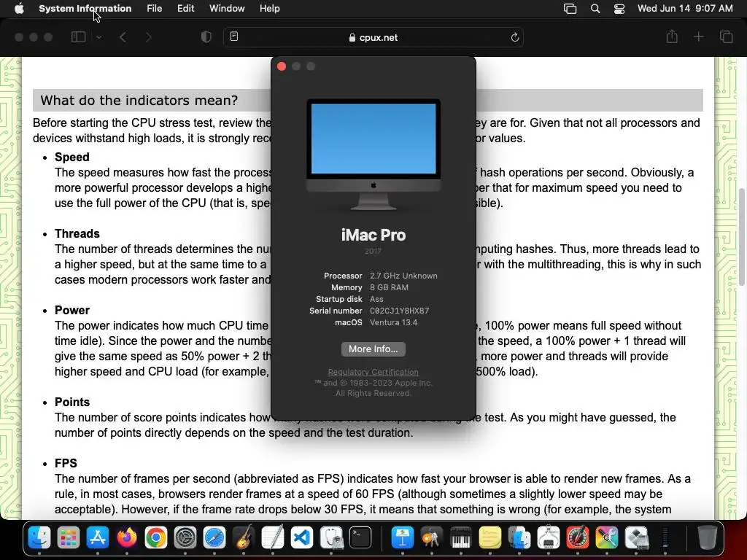Open the File menu
747x560 pixels.
(x=155, y=9)
